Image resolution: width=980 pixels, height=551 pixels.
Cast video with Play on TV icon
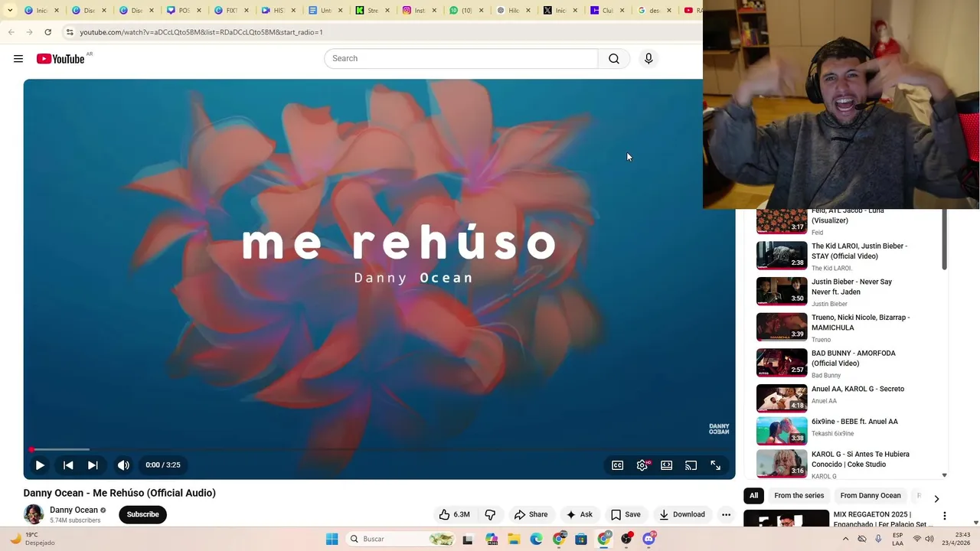pos(691,465)
